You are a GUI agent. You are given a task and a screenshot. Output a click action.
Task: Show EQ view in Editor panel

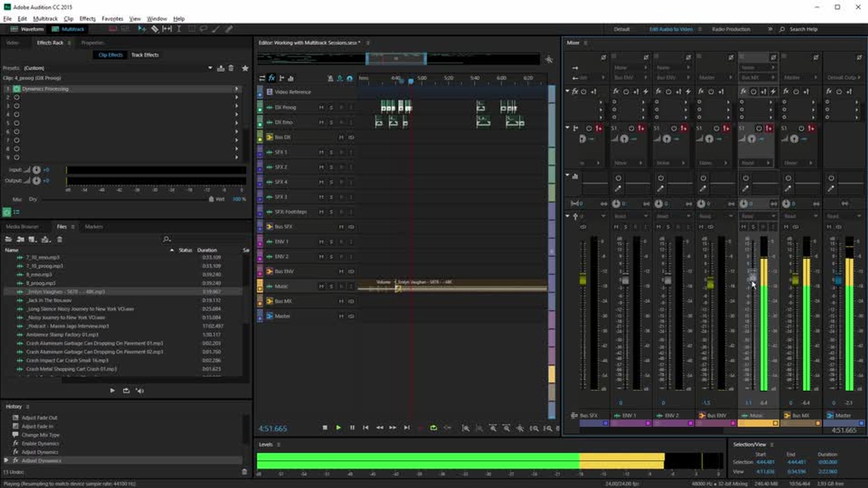(x=291, y=78)
